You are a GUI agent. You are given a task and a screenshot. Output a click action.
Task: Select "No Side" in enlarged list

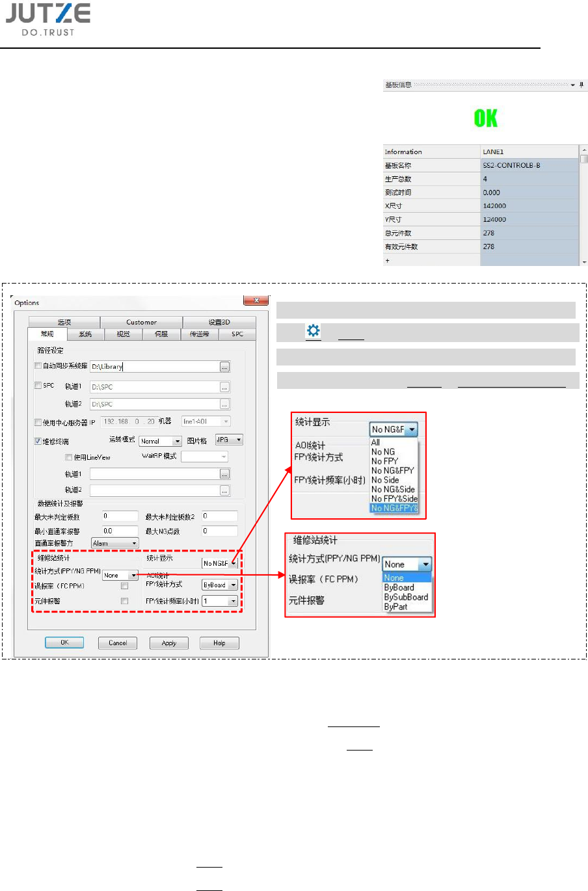394,480
